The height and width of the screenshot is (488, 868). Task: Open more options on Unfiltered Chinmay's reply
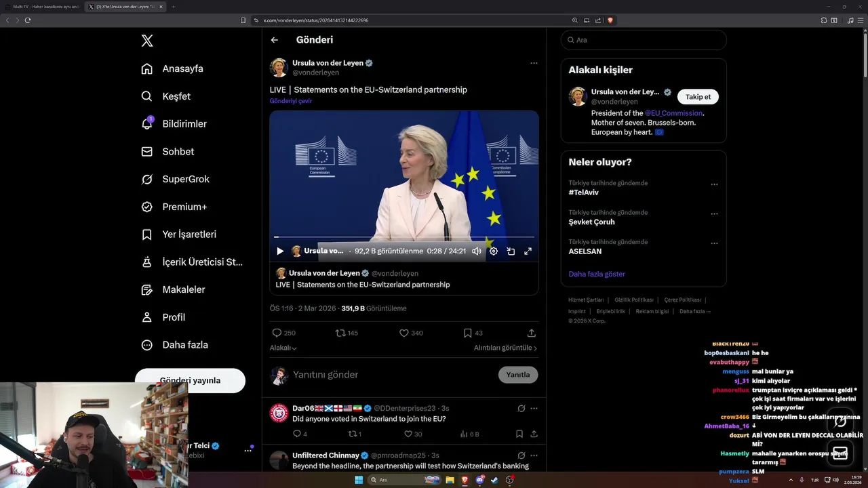534,455
